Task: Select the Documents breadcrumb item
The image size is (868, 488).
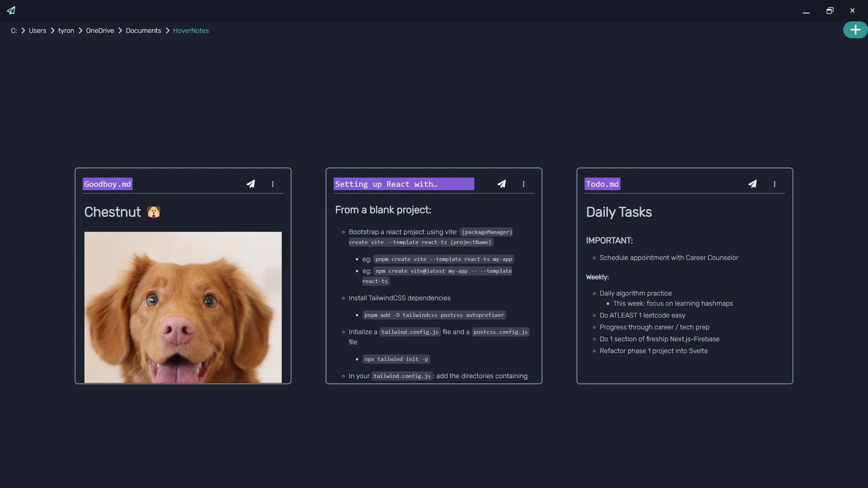Action: click(x=143, y=30)
